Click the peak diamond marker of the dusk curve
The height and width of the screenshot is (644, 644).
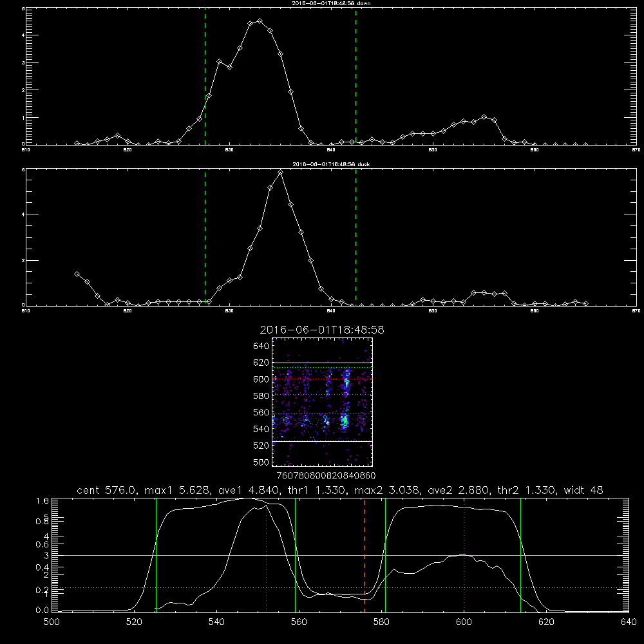pyautogui.click(x=281, y=173)
